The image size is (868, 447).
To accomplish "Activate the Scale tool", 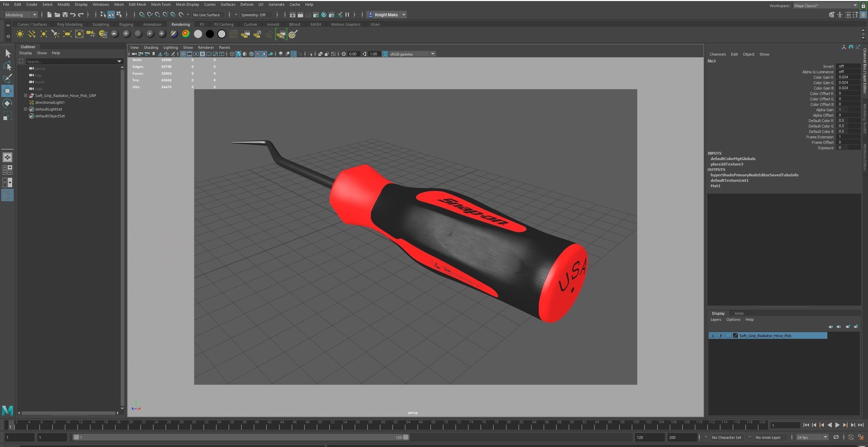I will pyautogui.click(x=7, y=116).
